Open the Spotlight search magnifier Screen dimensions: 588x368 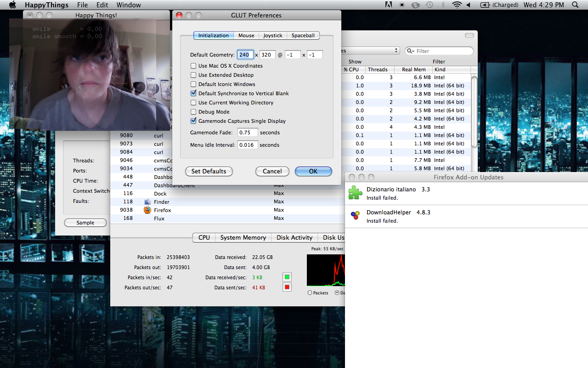click(x=575, y=5)
